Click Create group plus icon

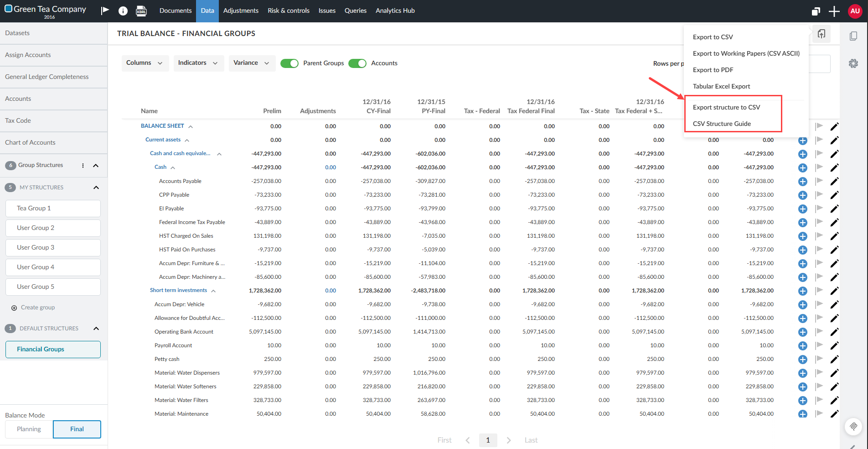click(x=14, y=308)
